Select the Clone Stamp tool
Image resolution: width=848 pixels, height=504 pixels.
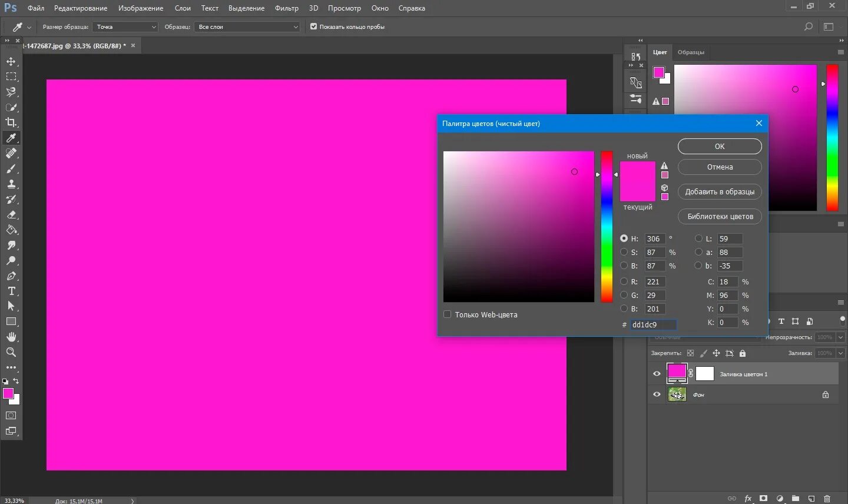pyautogui.click(x=11, y=184)
